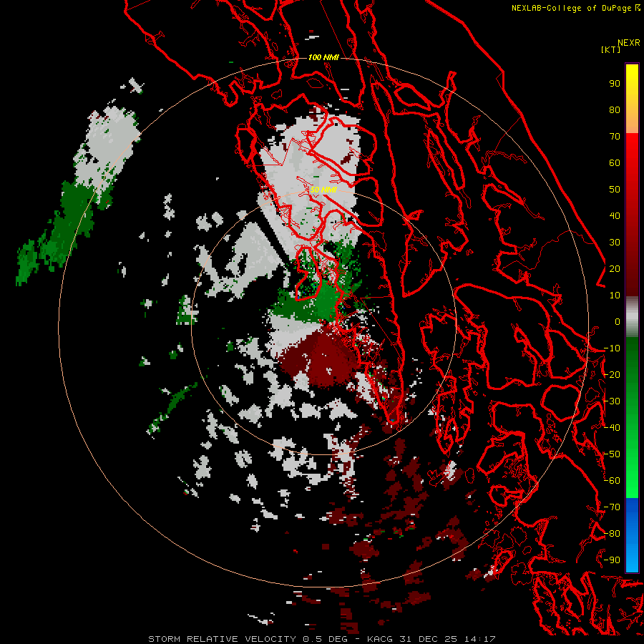Image resolution: width=644 pixels, height=644 pixels.
Task: Click the [KT] units label
Action: coord(611,49)
